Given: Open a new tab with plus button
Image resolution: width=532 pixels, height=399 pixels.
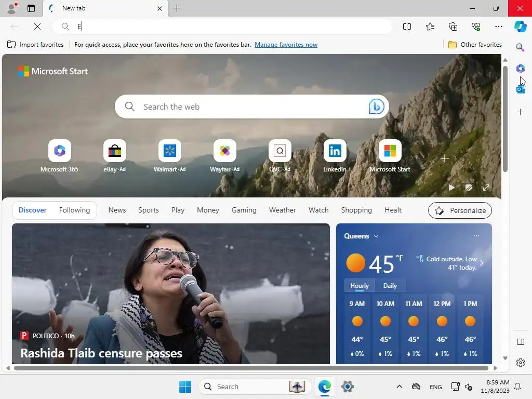Looking at the screenshot, I should click(177, 8).
